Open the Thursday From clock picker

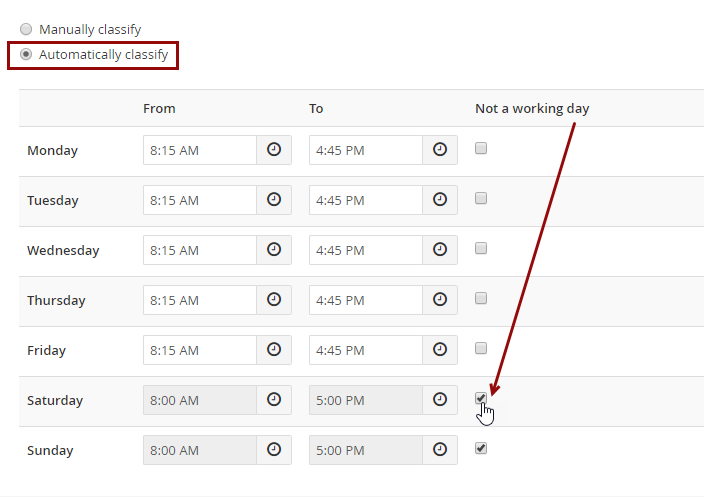click(274, 299)
